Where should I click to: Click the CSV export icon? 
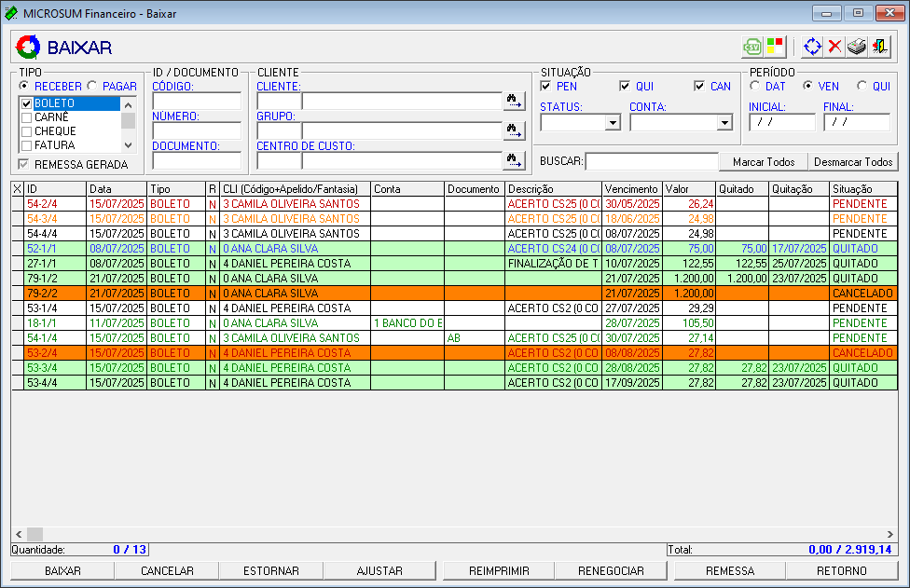751,47
